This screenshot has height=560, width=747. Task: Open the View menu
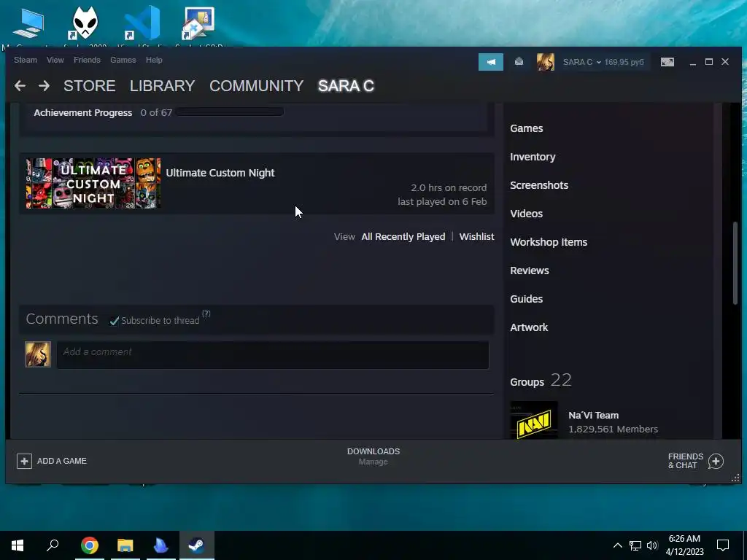(55, 60)
